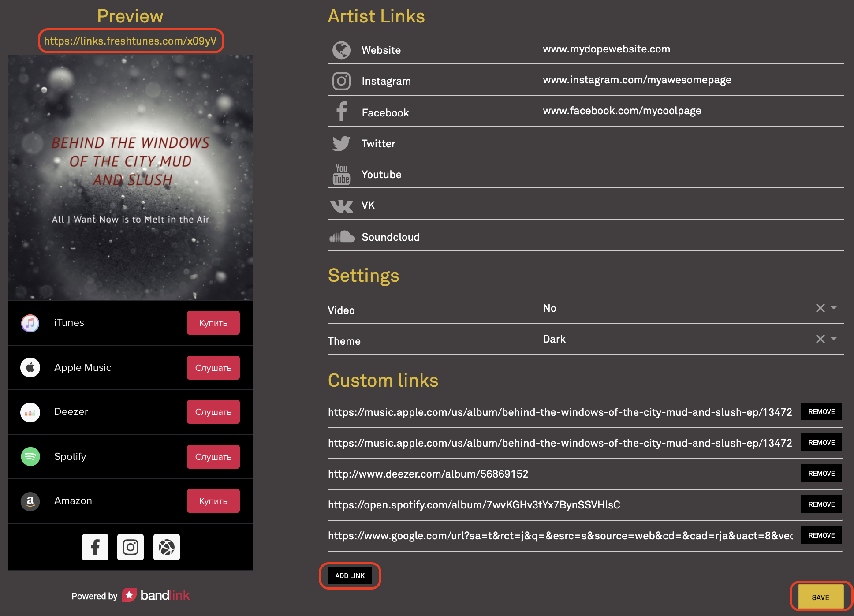Click the iTunes icon in preview

pos(30,323)
